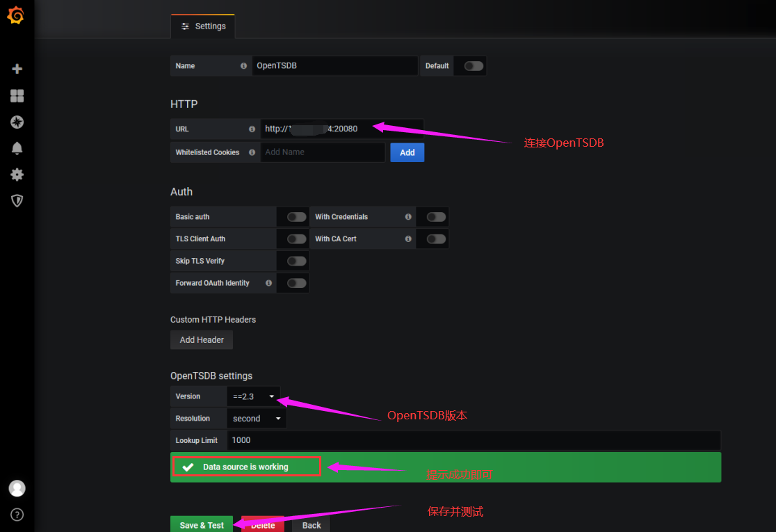Open the Explore compass icon
Screen dimensions: 776x532
[x=17, y=122]
